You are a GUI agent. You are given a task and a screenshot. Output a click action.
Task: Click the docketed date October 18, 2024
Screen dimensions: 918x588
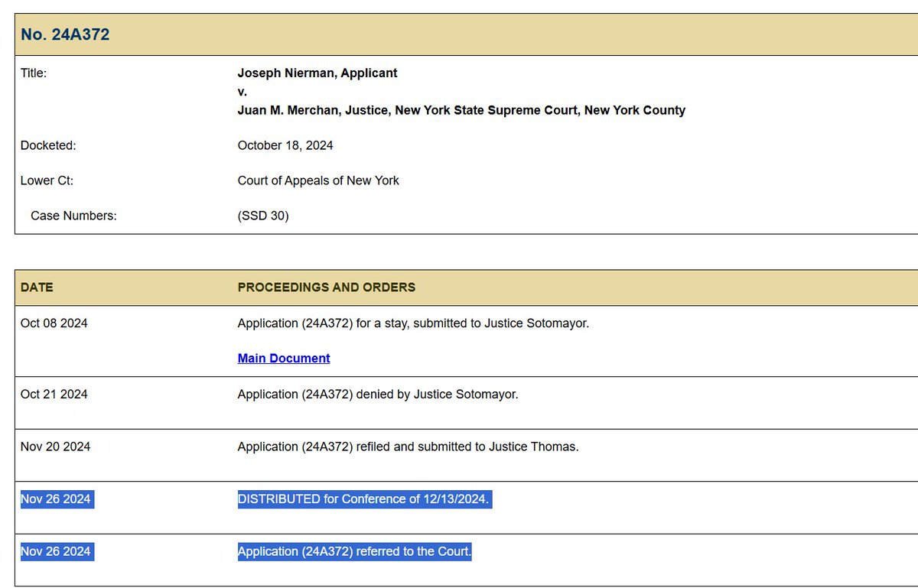pyautogui.click(x=285, y=145)
